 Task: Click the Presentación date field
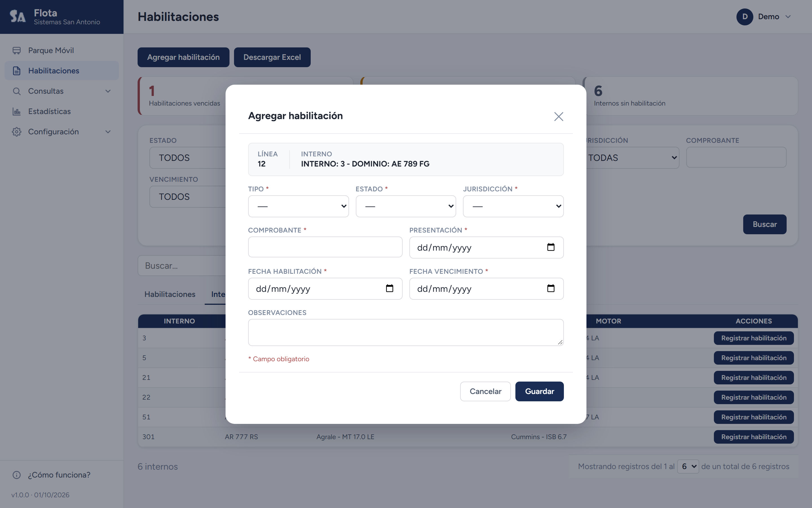pos(486,247)
